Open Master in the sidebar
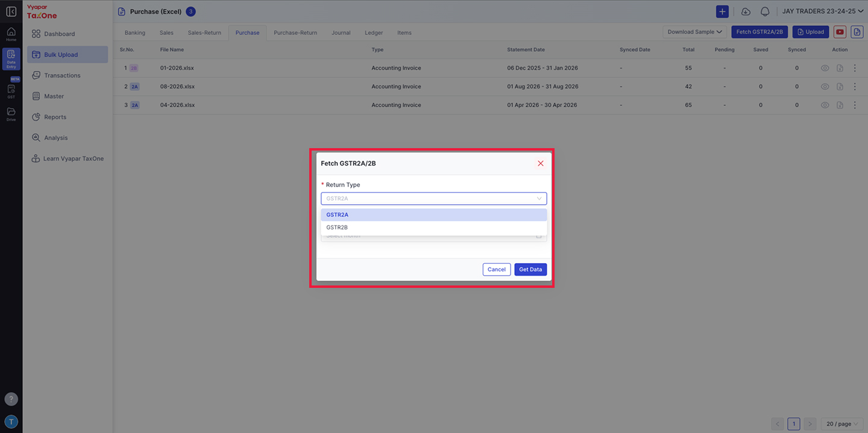Screen dimensions: 868x433 coord(68,96)
